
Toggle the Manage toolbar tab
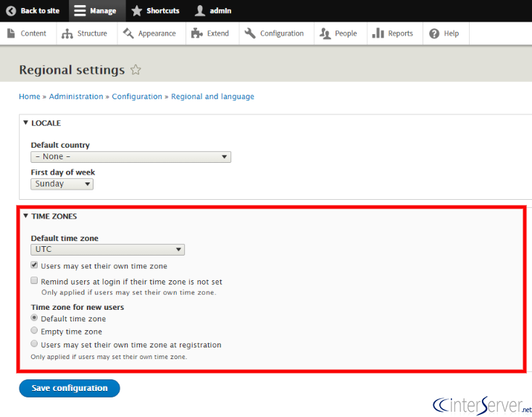97,11
